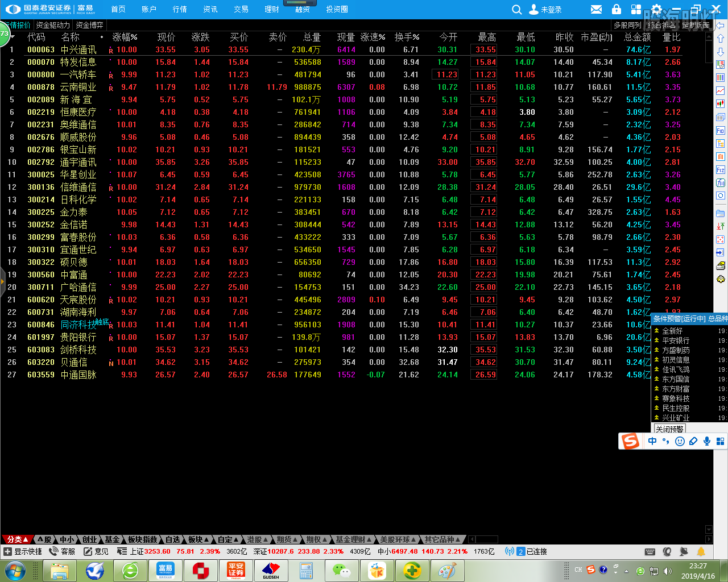
Task: Click the 未登录 user login icon
Action: (x=533, y=10)
